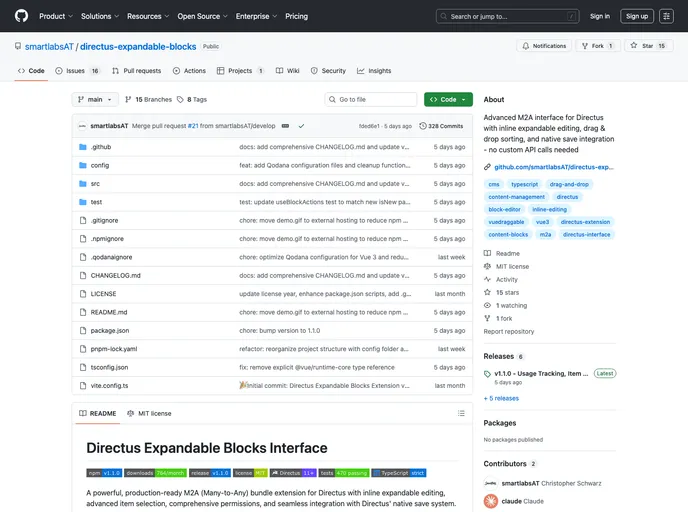This screenshot has width=688, height=512.
Task: Expand the Enterprise navigation menu
Action: 256,16
